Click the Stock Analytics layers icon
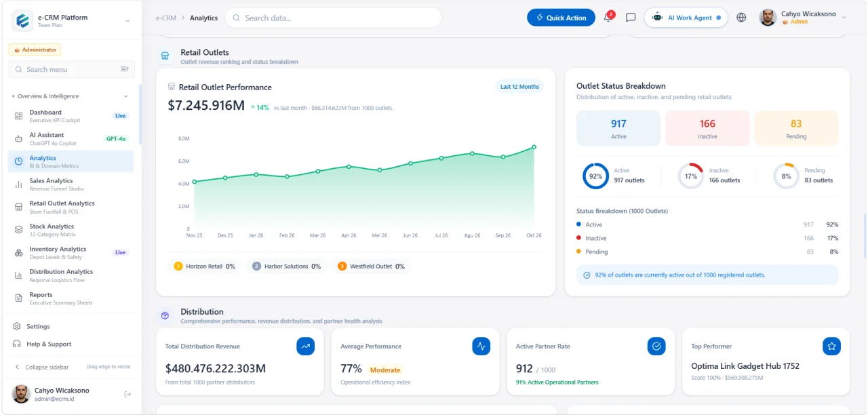868x415 pixels. coord(18,230)
